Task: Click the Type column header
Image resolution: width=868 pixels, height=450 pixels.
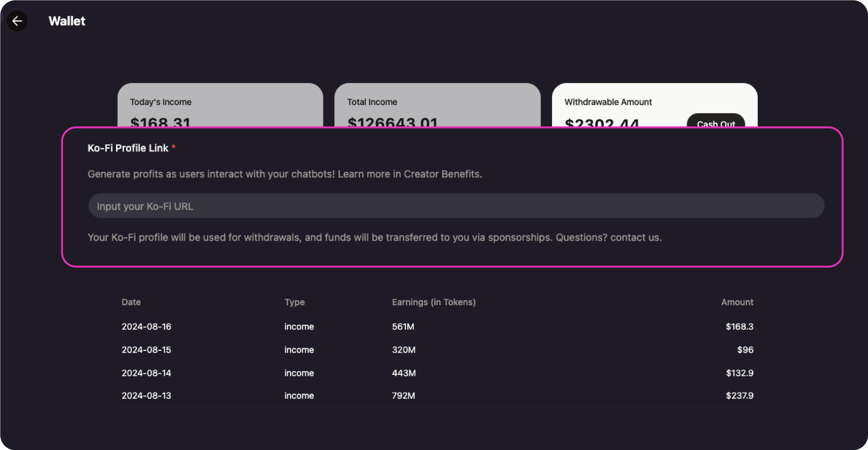Action: [294, 302]
